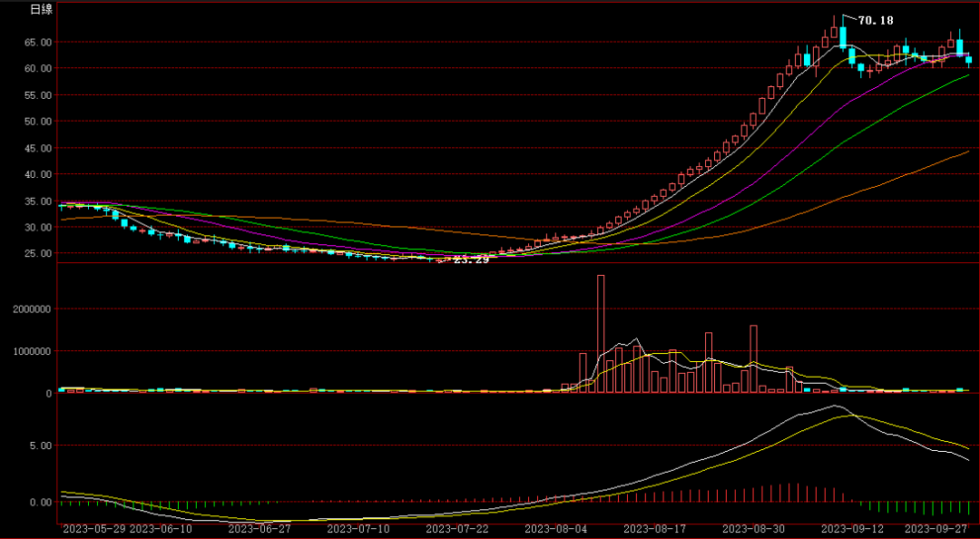Screen dimensions: 980x539
Task: Select the 45.00 price axis label
Action: 38,148
